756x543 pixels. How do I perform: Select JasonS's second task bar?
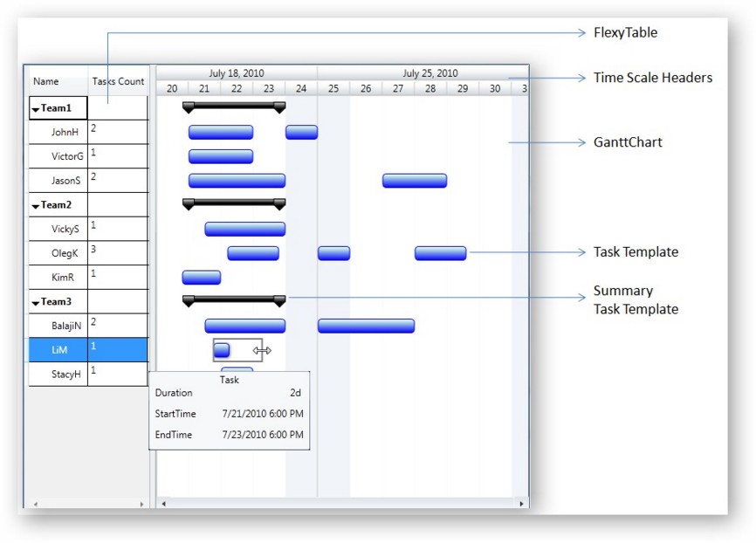(414, 181)
